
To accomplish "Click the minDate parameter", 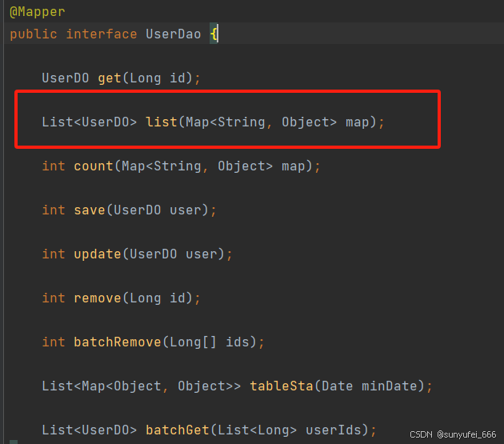I will 390,386.
